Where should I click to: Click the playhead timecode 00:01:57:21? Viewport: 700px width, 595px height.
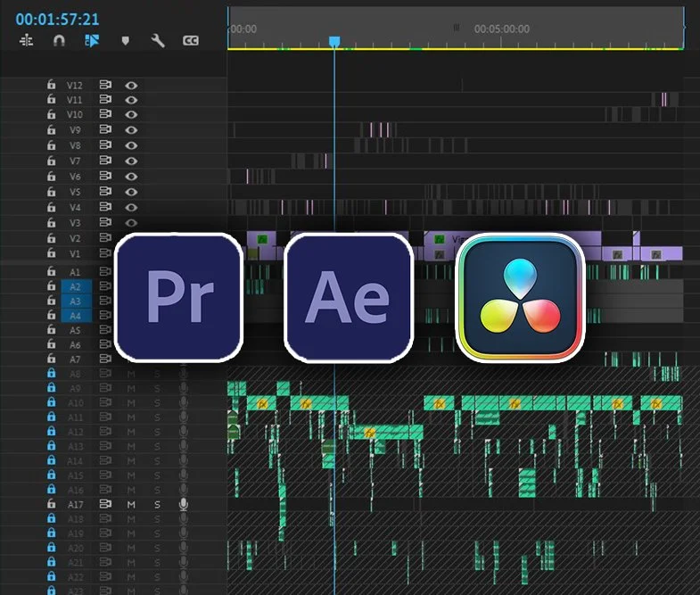(x=57, y=20)
